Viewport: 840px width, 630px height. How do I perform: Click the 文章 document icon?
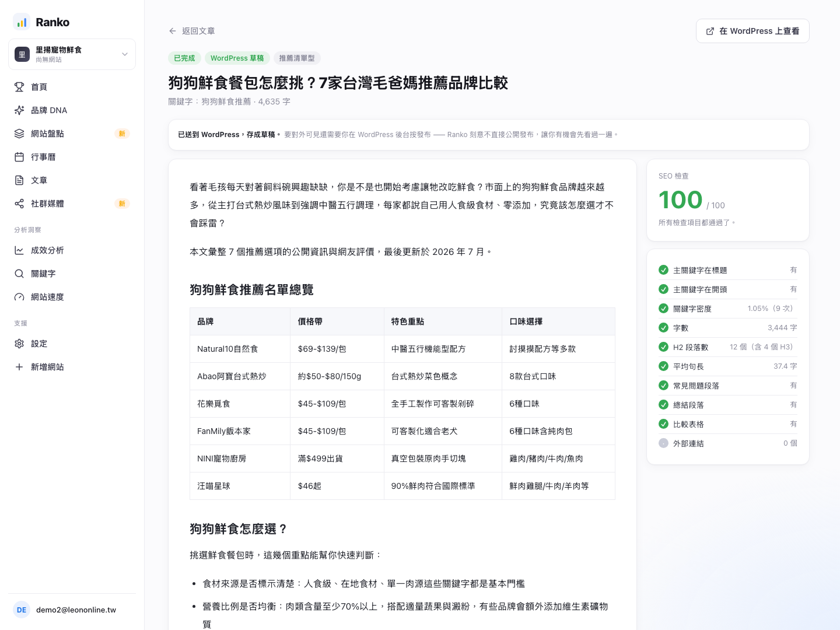[19, 180]
